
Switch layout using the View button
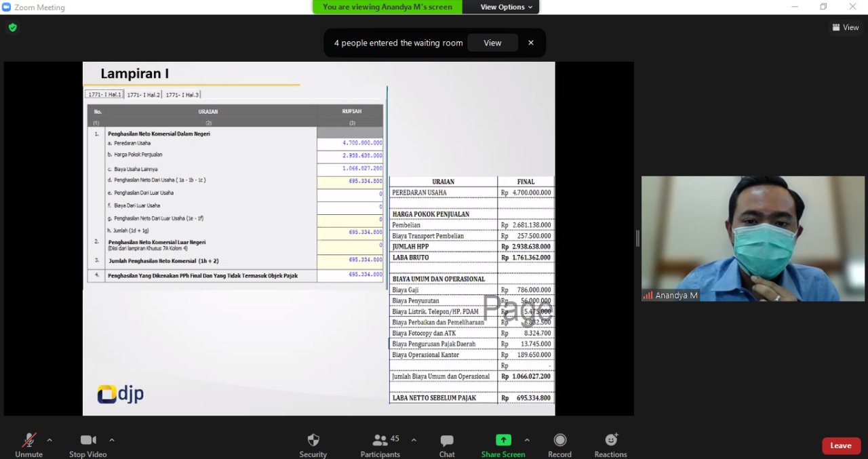pyautogui.click(x=846, y=28)
